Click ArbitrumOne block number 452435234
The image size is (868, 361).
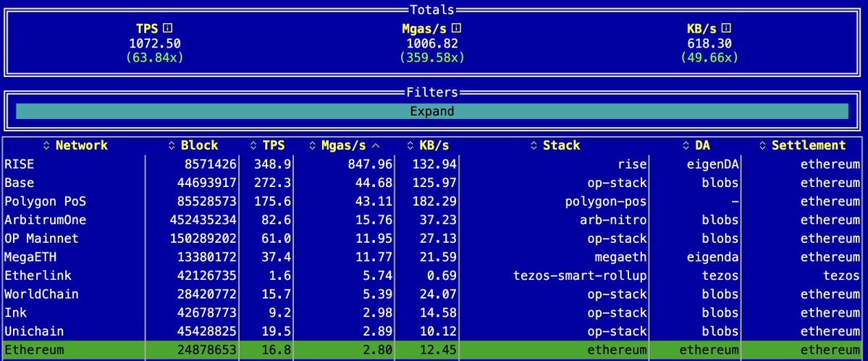[203, 220]
